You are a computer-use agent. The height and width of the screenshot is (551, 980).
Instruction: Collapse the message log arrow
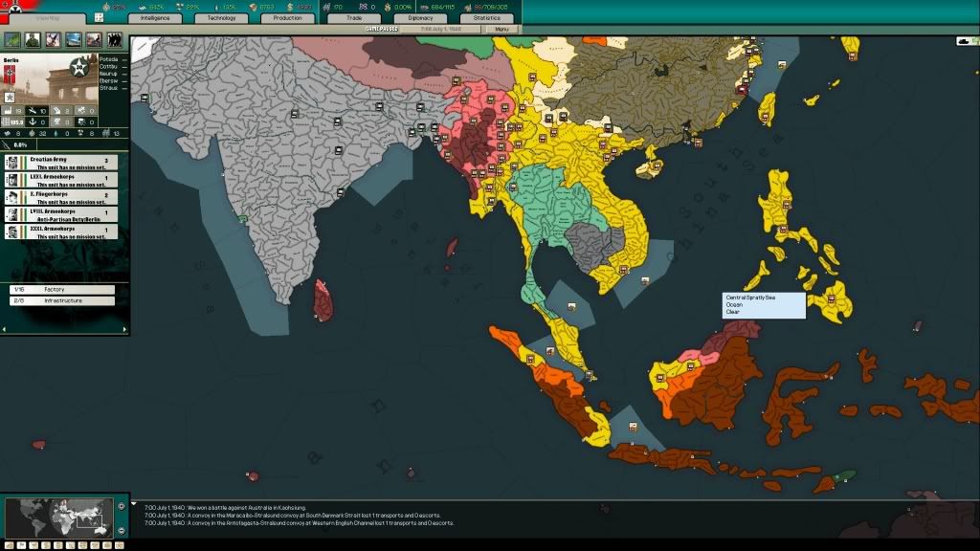pyautogui.click(x=135, y=505)
